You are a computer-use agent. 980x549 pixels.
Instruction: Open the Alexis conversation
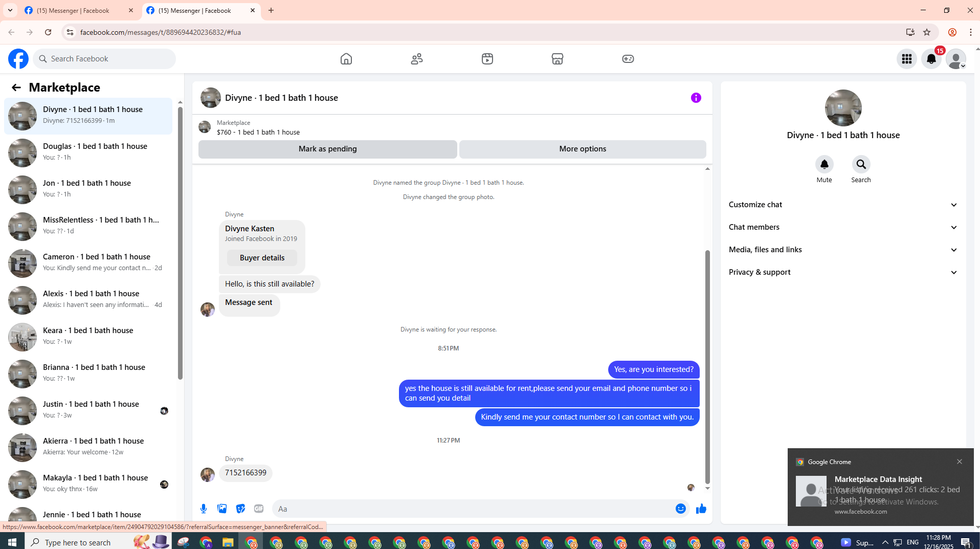click(88, 300)
